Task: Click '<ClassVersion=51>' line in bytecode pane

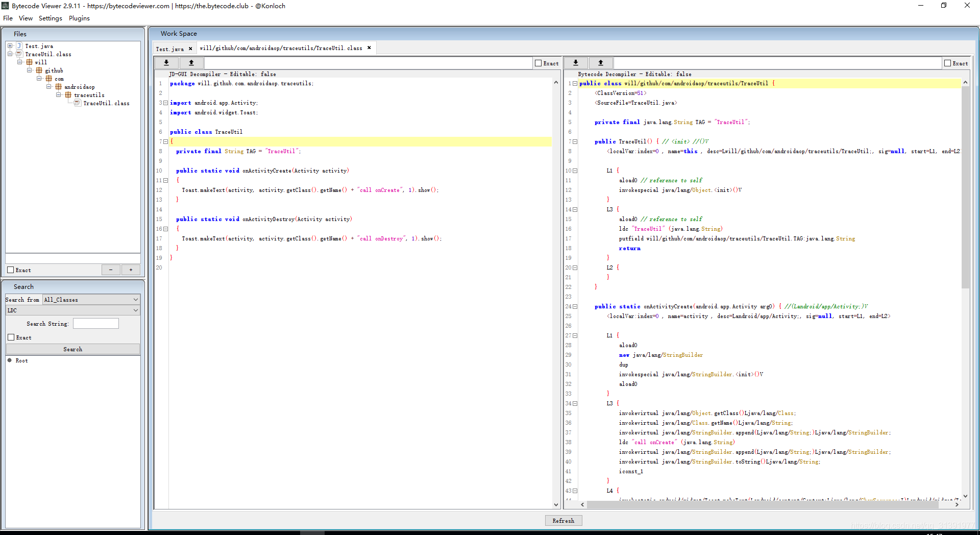Action: (x=621, y=93)
